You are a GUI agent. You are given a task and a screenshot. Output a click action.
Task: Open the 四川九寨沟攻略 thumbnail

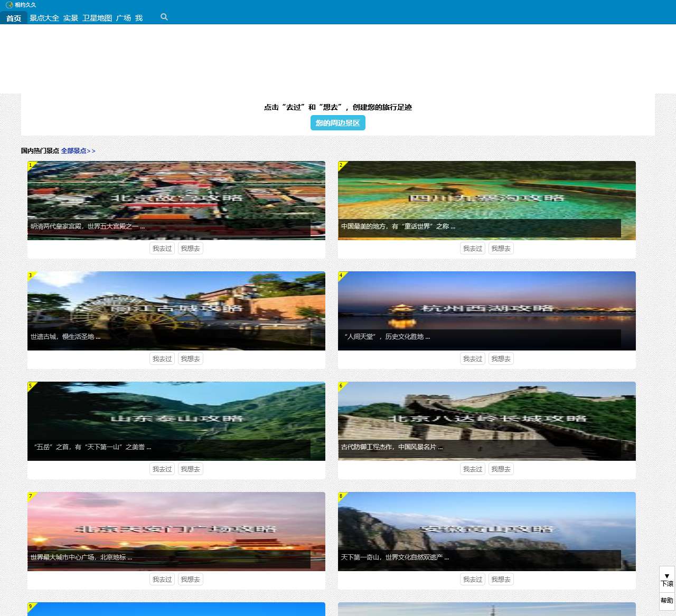(487, 201)
